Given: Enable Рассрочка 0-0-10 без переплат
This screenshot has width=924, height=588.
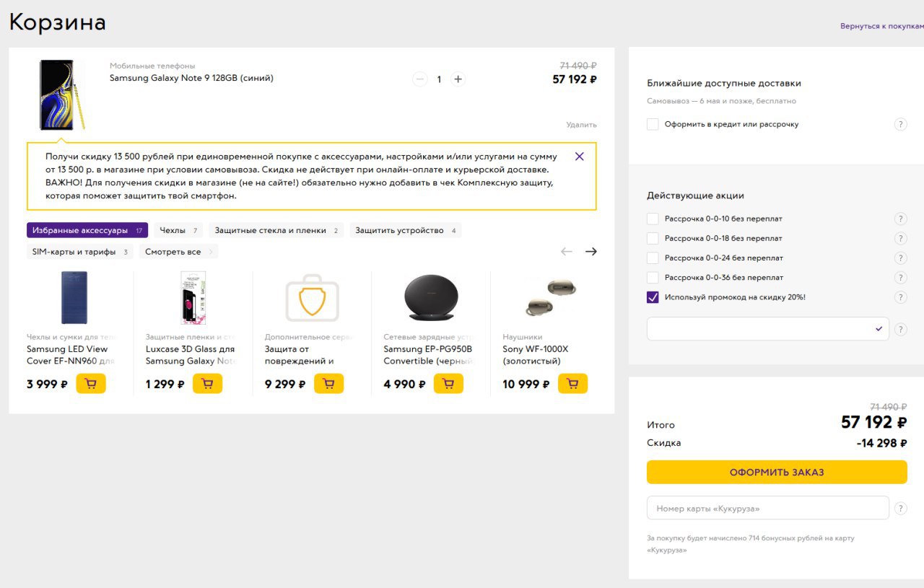Looking at the screenshot, I should [x=653, y=219].
